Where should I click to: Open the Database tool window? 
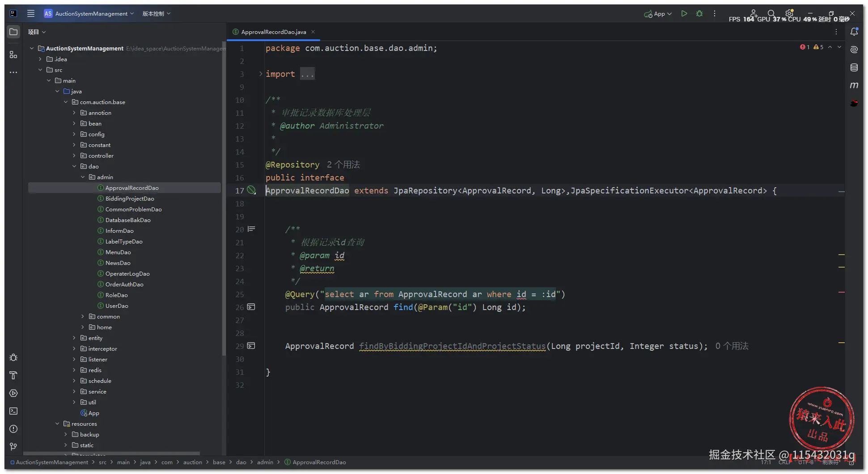(854, 67)
